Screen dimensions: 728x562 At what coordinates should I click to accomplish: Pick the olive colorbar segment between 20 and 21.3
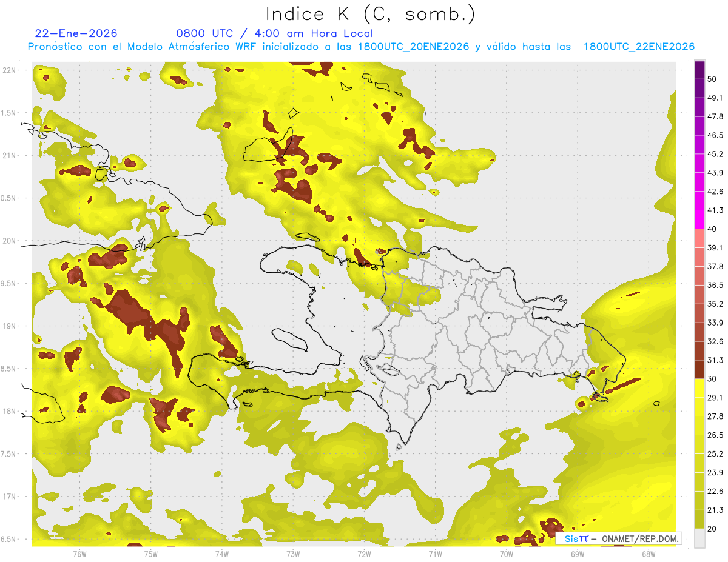(x=699, y=519)
